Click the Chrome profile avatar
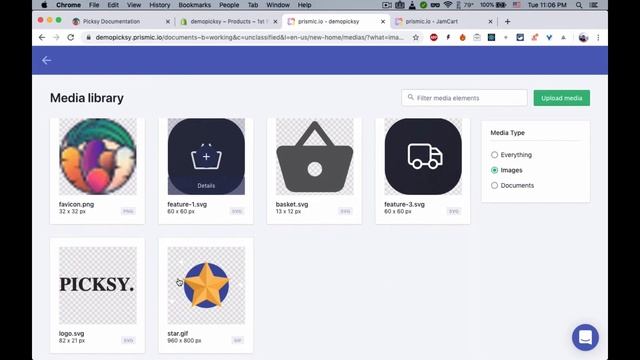 pos(583,38)
